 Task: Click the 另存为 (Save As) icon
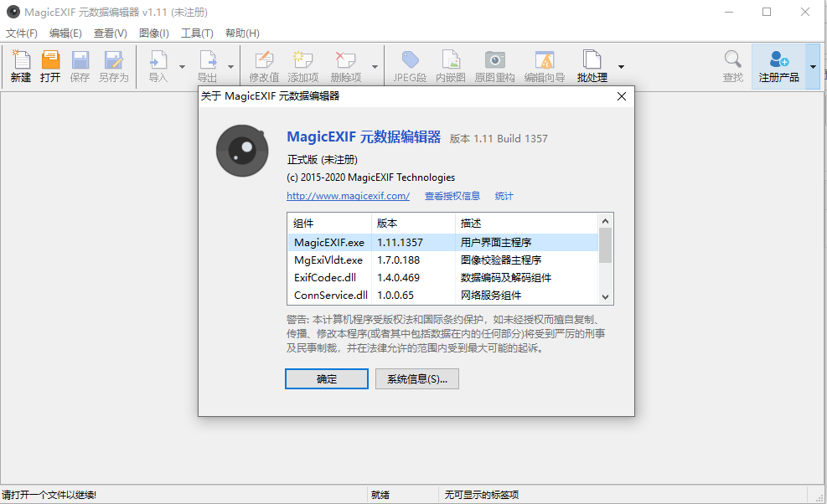113,63
